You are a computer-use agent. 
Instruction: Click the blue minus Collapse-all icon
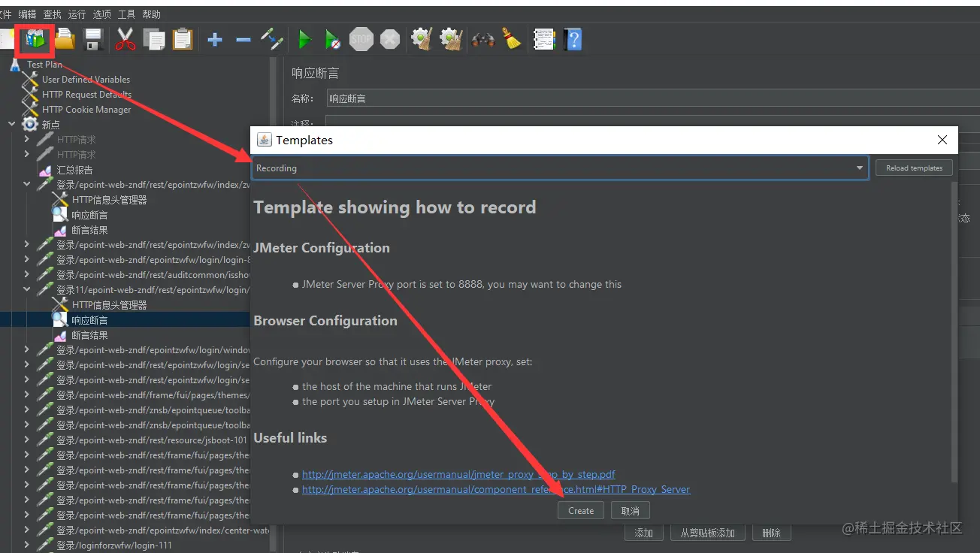point(243,40)
